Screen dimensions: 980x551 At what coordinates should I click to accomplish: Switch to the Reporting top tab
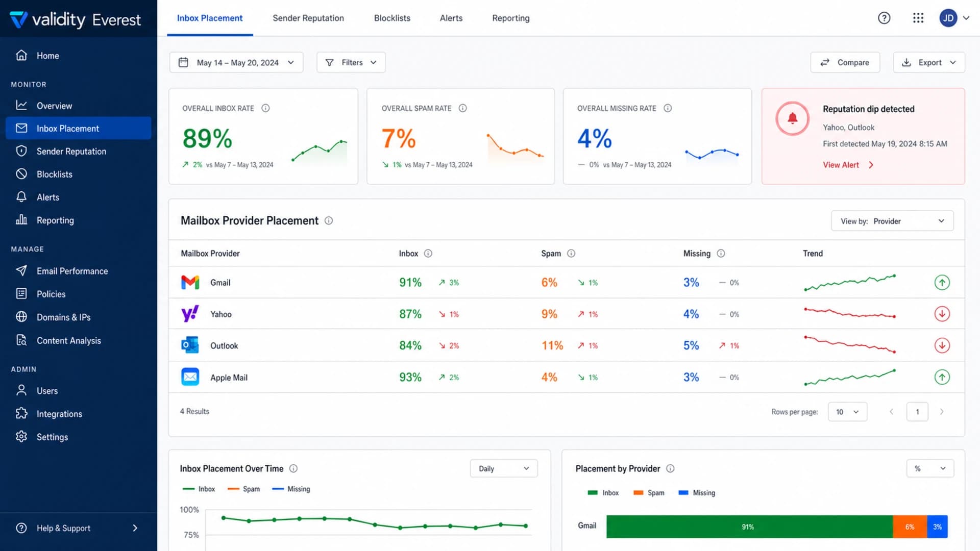pos(511,18)
